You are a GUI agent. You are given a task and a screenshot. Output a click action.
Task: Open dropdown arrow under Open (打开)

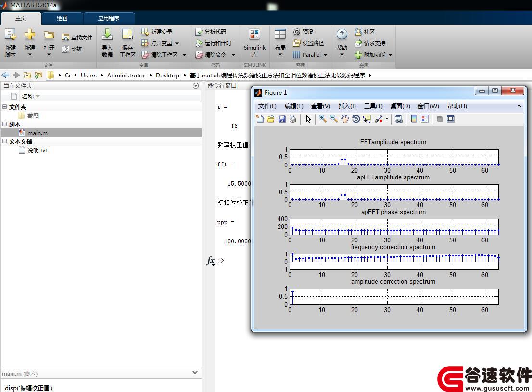(x=49, y=55)
